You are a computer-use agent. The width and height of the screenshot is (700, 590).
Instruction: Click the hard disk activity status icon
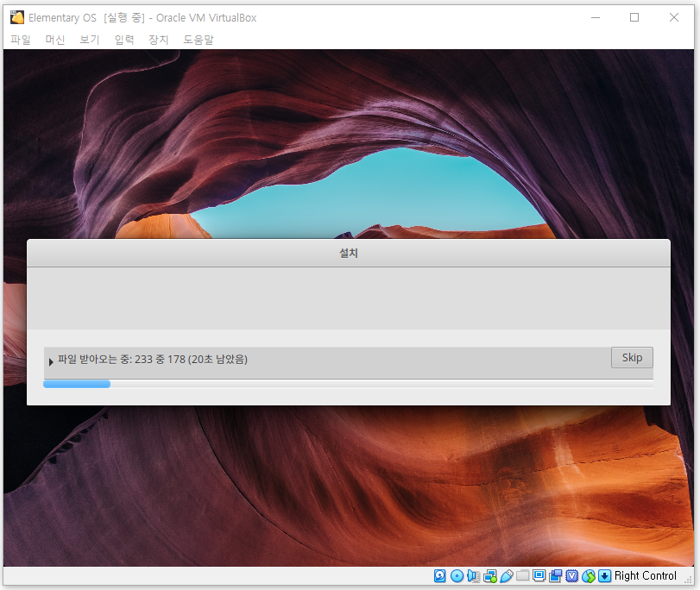tap(439, 575)
